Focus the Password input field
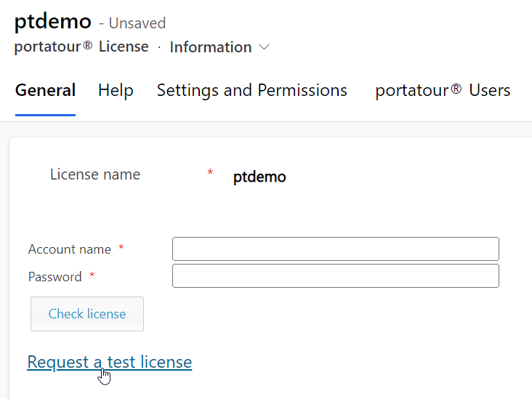The image size is (532, 399). [336, 276]
